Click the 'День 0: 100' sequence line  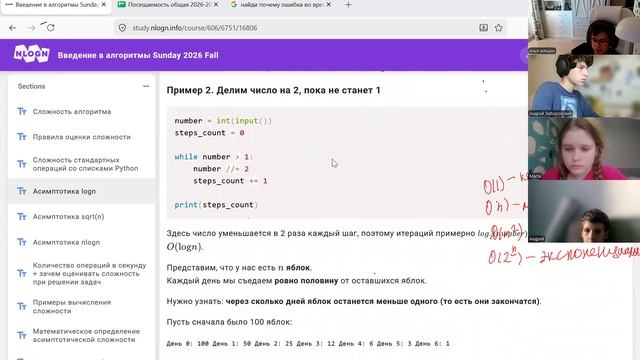pos(308,344)
